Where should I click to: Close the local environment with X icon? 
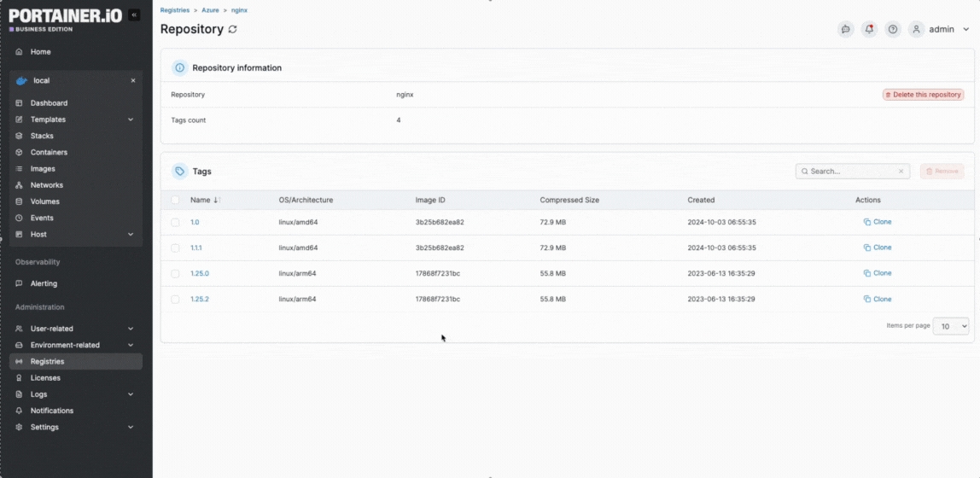[x=132, y=81]
